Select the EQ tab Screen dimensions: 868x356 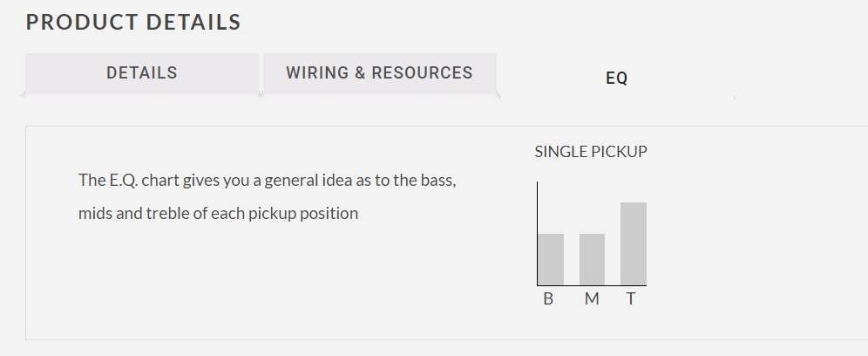pos(617,79)
